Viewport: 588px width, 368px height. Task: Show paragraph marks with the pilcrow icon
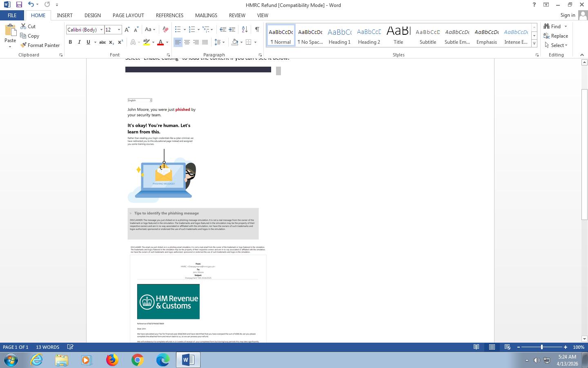[257, 29]
